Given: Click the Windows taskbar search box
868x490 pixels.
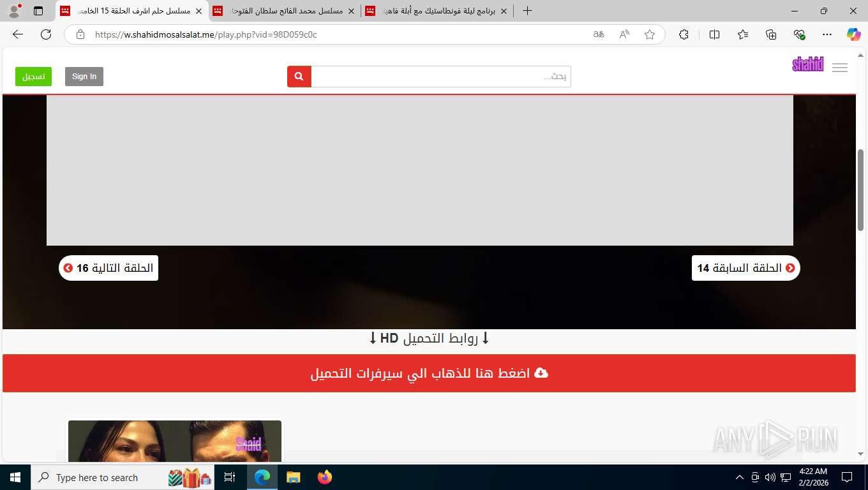Looking at the screenshot, I should [x=123, y=477].
